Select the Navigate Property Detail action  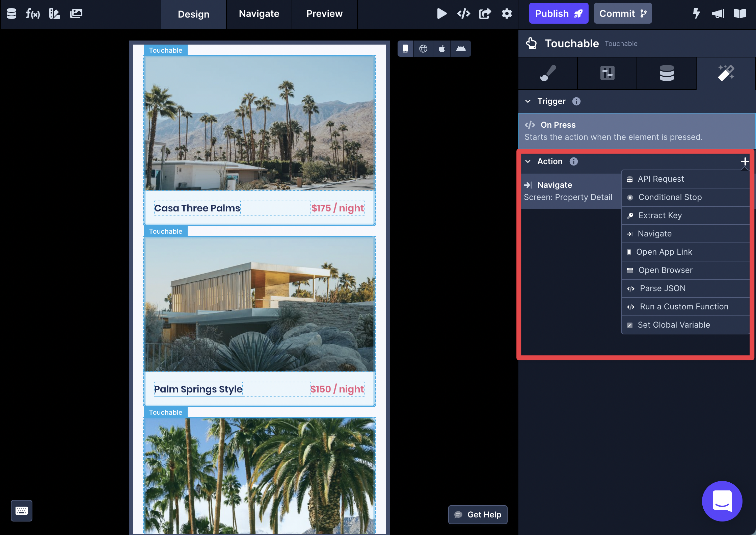click(571, 191)
